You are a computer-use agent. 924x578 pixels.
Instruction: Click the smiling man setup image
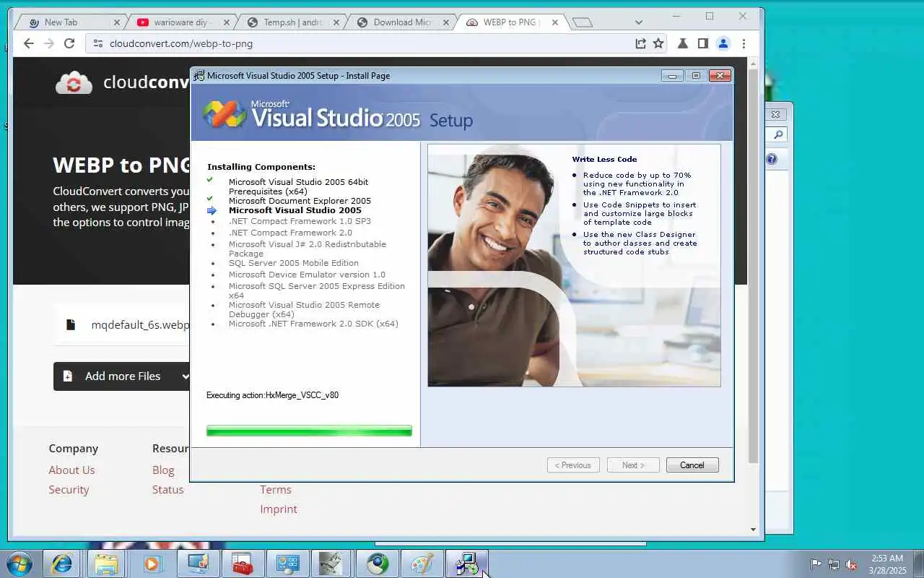574,265
